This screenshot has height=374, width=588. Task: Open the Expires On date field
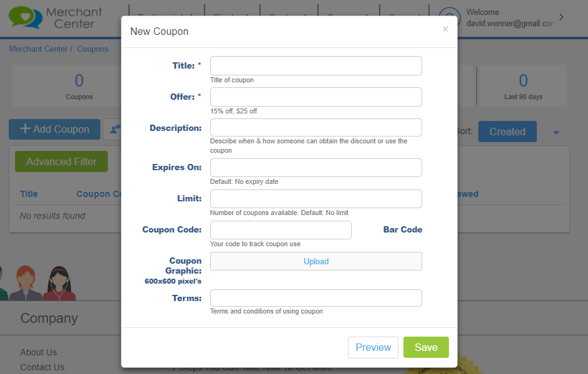click(316, 168)
